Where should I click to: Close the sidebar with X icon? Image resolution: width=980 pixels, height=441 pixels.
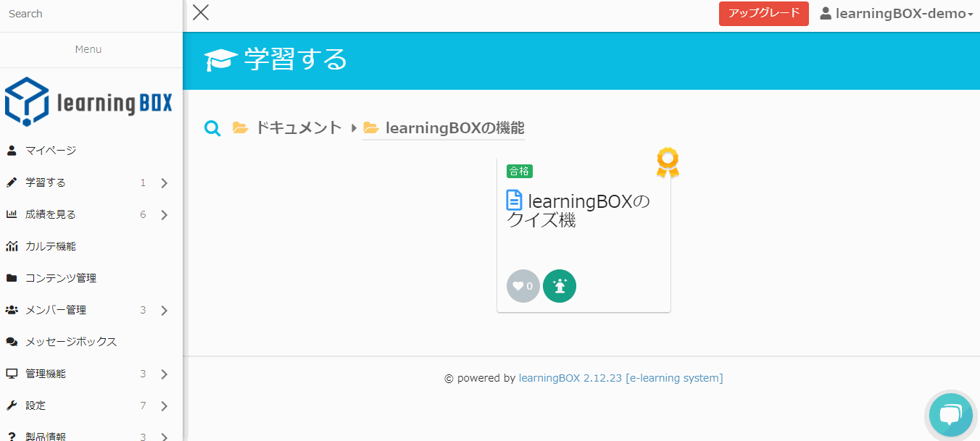pyautogui.click(x=201, y=12)
